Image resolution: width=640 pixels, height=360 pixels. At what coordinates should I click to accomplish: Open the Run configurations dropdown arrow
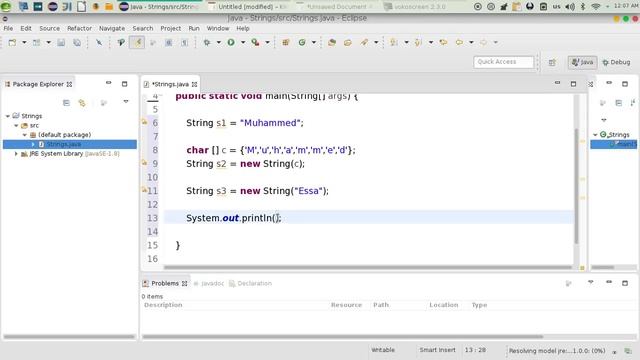(x=243, y=42)
